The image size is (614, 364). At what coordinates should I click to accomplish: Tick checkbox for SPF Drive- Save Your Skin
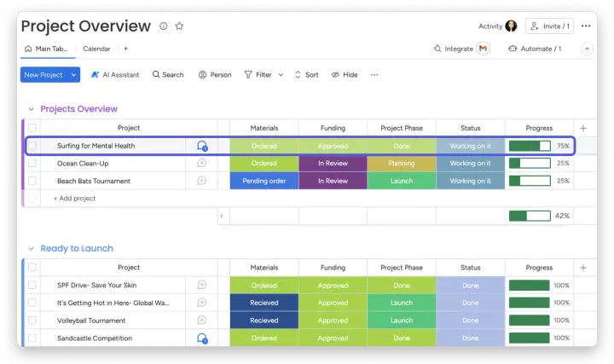click(32, 285)
